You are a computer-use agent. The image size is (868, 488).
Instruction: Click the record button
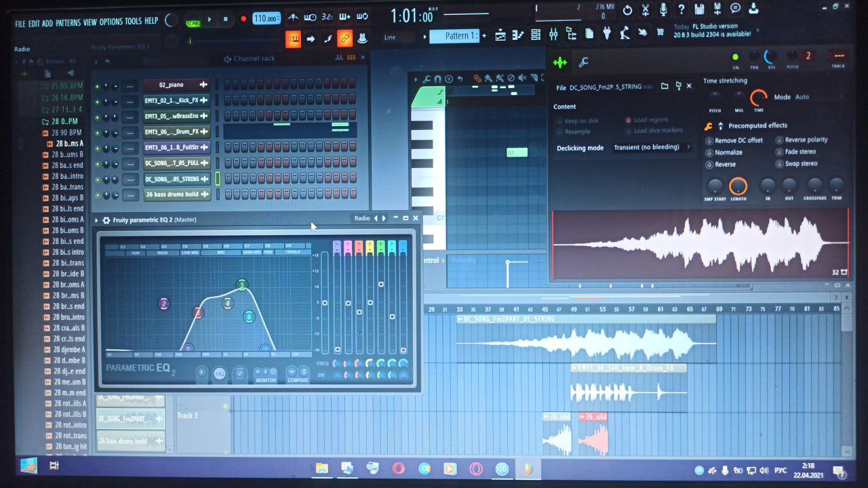pos(243,19)
